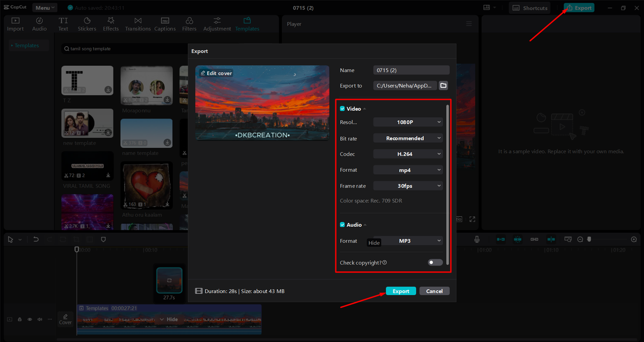Open the Athu oru kaalam template
The width and height of the screenshot is (644, 342).
(x=146, y=185)
